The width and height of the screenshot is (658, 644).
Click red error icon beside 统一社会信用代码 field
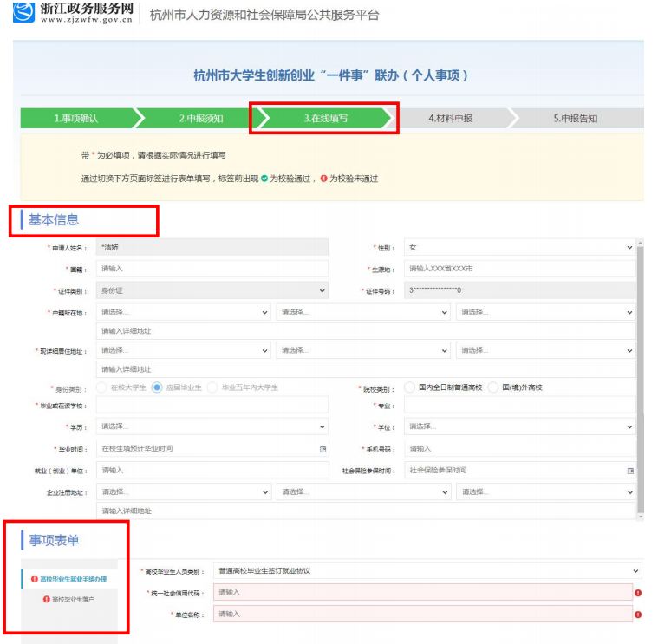point(638,593)
